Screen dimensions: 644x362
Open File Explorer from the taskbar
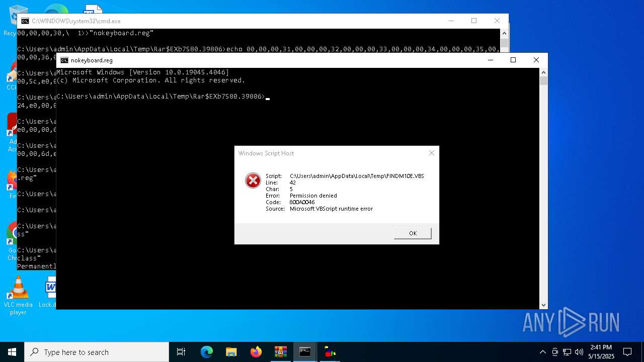pyautogui.click(x=231, y=352)
